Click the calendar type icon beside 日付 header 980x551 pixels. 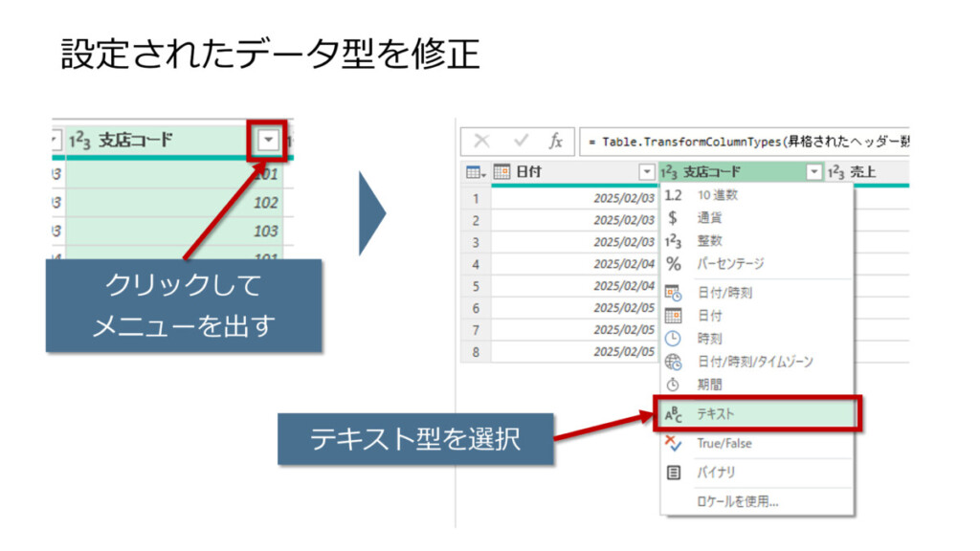501,172
